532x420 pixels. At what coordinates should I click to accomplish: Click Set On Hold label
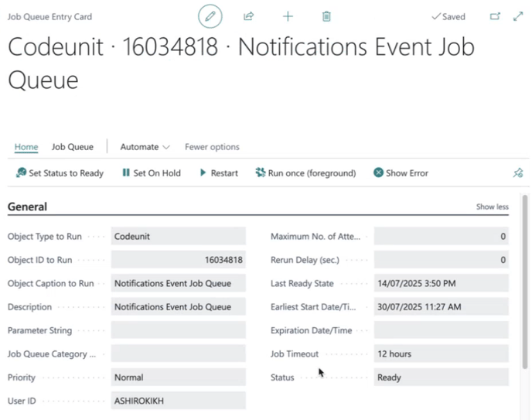click(157, 173)
